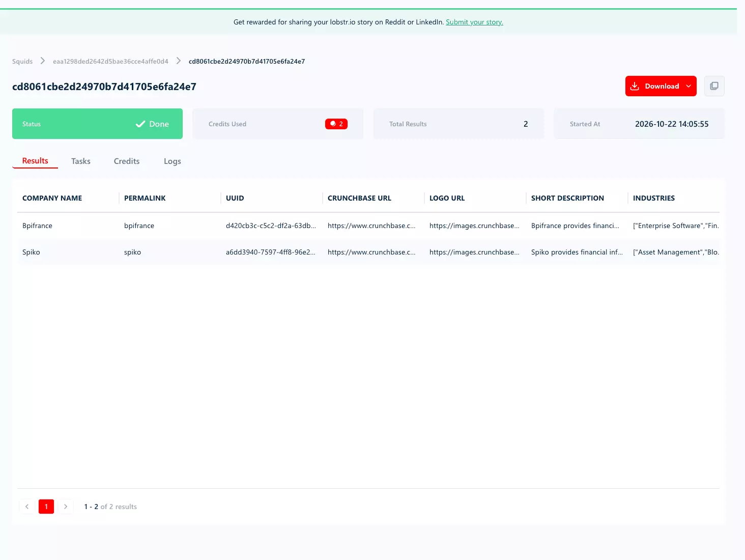Go to previous results page
The image size is (745, 560).
tap(27, 507)
